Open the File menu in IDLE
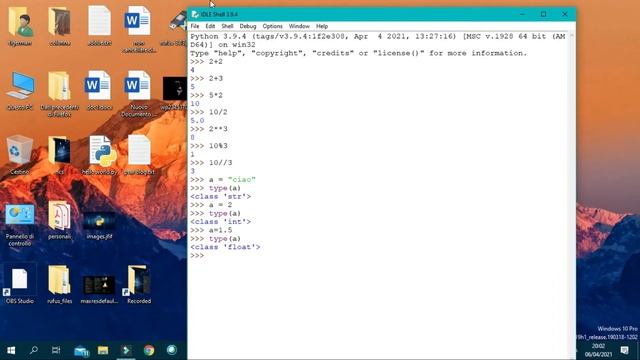 click(195, 26)
